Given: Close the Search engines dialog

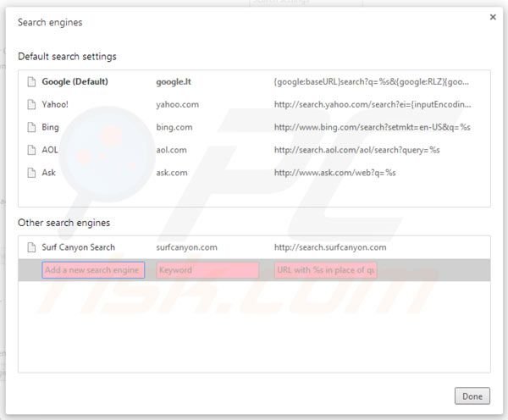Looking at the screenshot, I should click(x=493, y=17).
